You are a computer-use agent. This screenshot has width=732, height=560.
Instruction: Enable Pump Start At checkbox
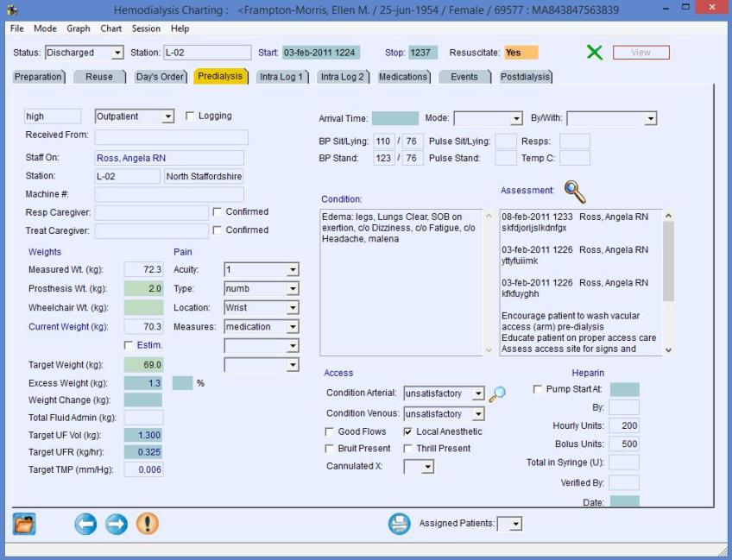(537, 389)
